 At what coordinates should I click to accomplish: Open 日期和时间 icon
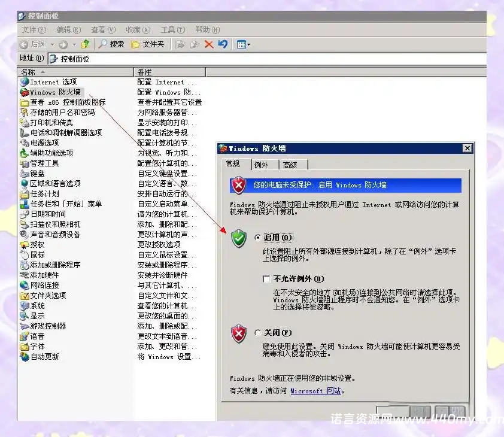[x=25, y=214]
